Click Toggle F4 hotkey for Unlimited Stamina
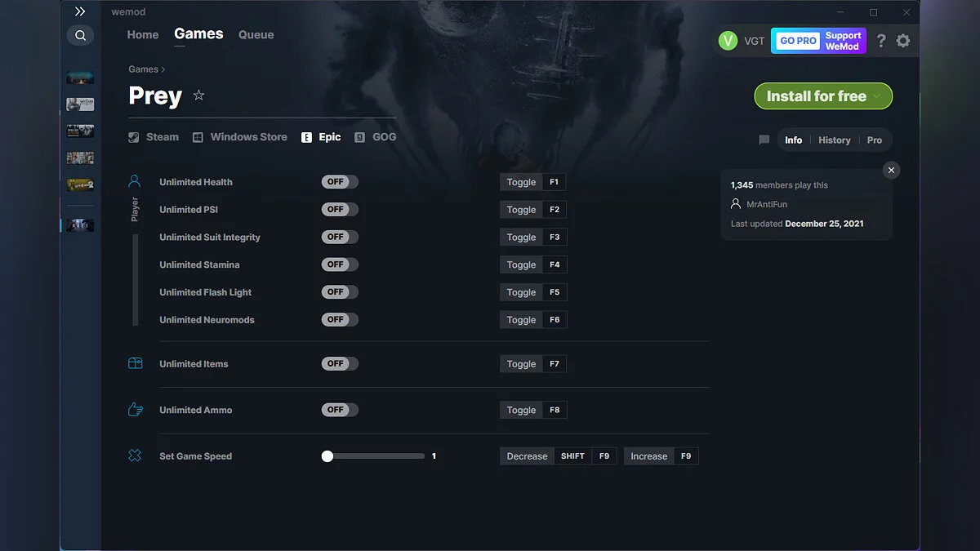980x551 pixels. pos(533,264)
